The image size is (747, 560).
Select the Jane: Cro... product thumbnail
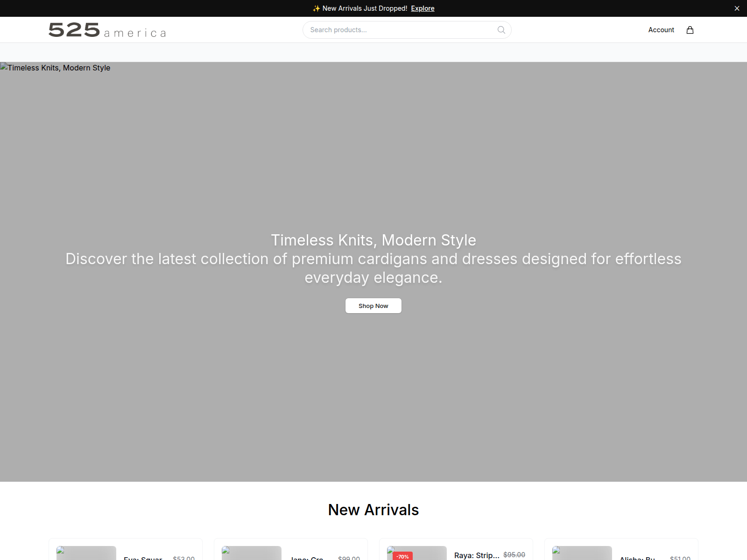pyautogui.click(x=252, y=553)
